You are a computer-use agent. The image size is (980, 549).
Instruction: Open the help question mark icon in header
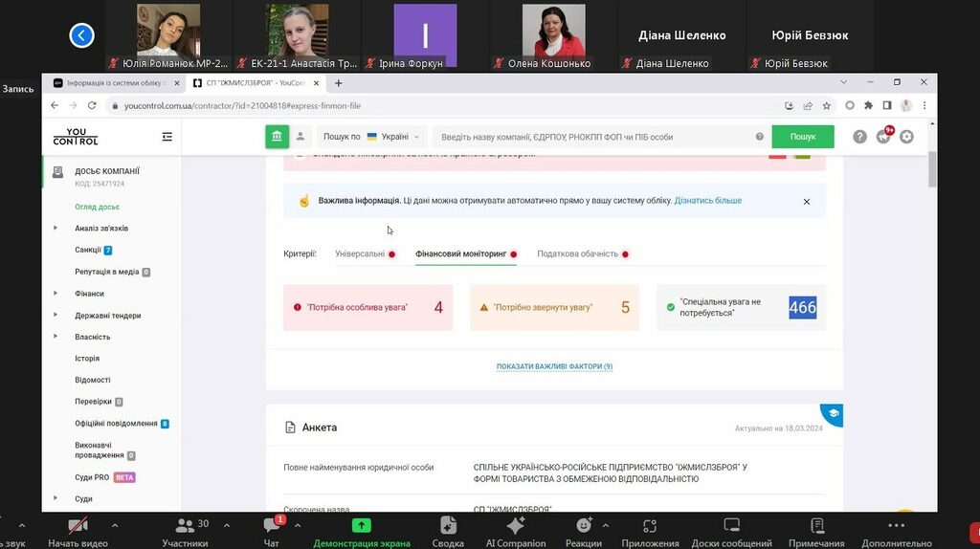[859, 137]
